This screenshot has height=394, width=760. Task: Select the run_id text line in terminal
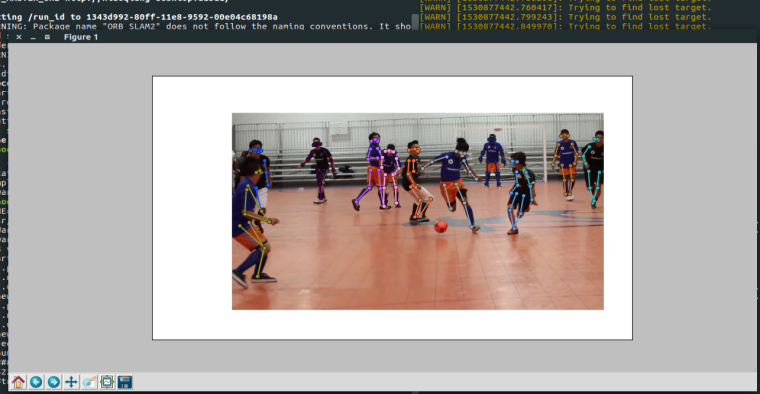(x=139, y=17)
